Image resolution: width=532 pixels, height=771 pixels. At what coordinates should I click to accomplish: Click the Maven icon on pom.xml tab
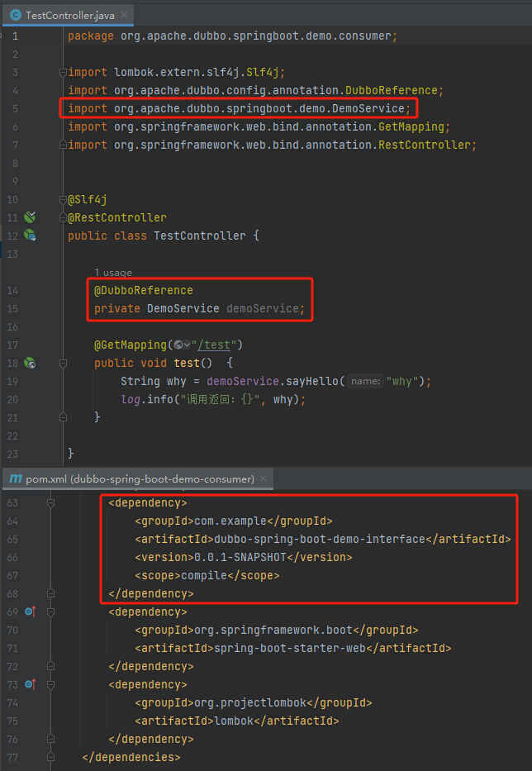tap(16, 478)
